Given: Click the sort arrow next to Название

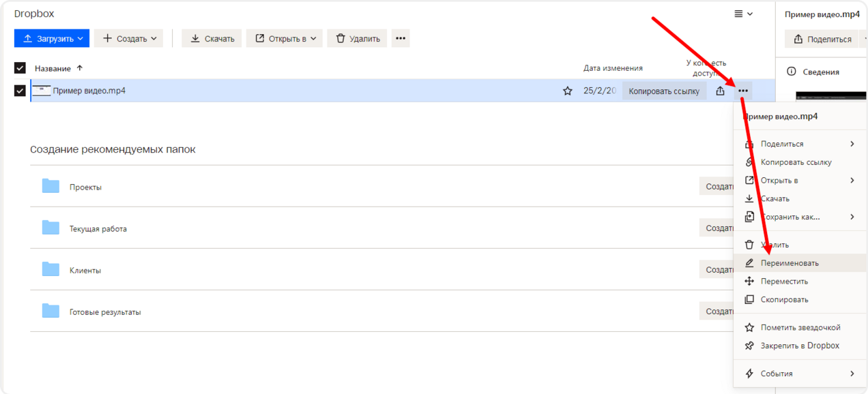Looking at the screenshot, I should [79, 68].
